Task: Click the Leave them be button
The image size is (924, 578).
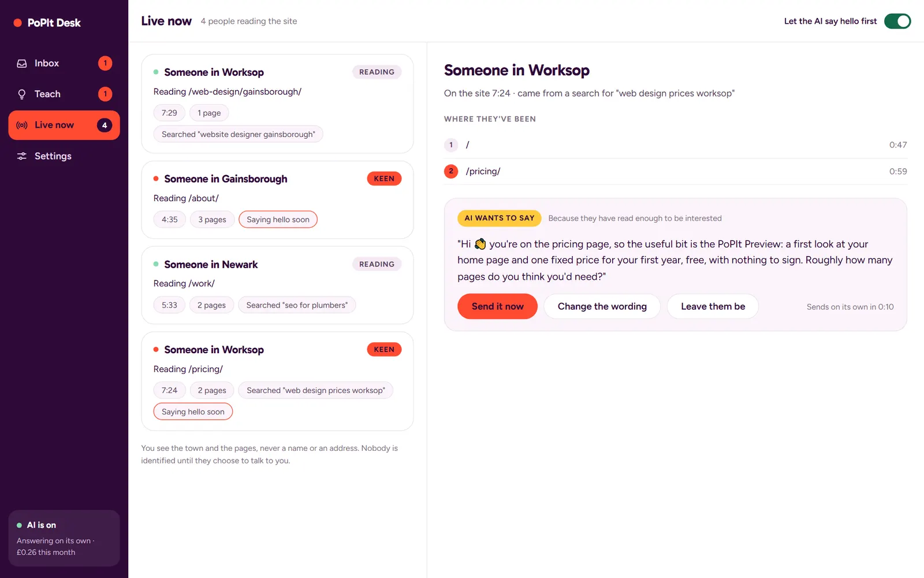Action: pos(713,306)
